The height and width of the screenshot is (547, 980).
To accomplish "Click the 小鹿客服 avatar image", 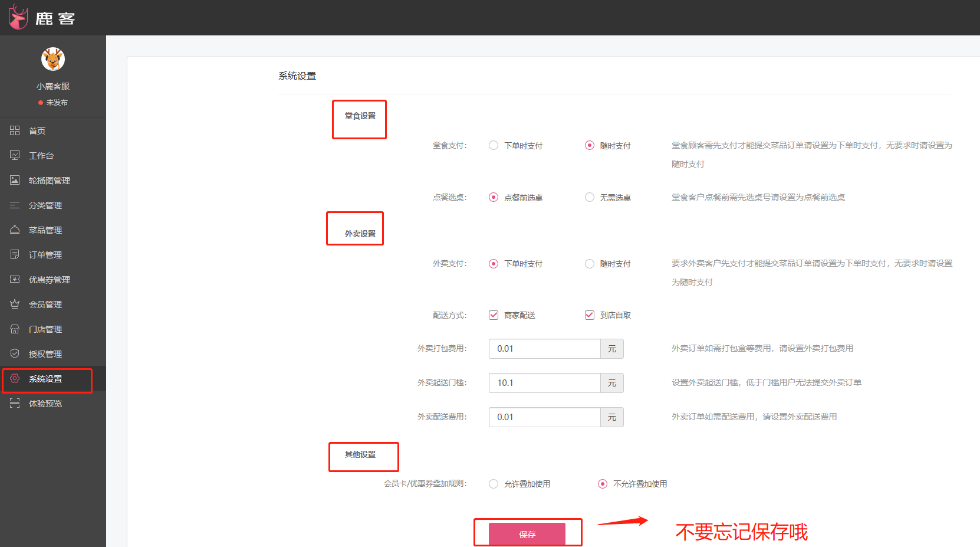I will 53,59.
